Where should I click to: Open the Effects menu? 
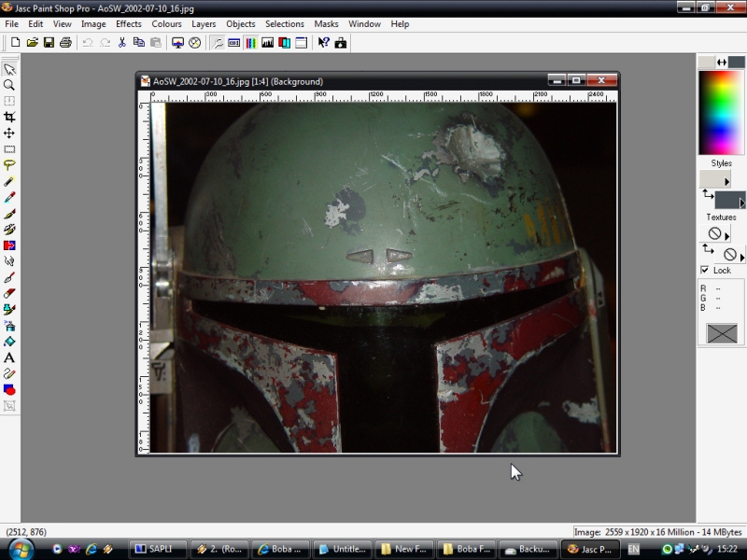pos(129,24)
